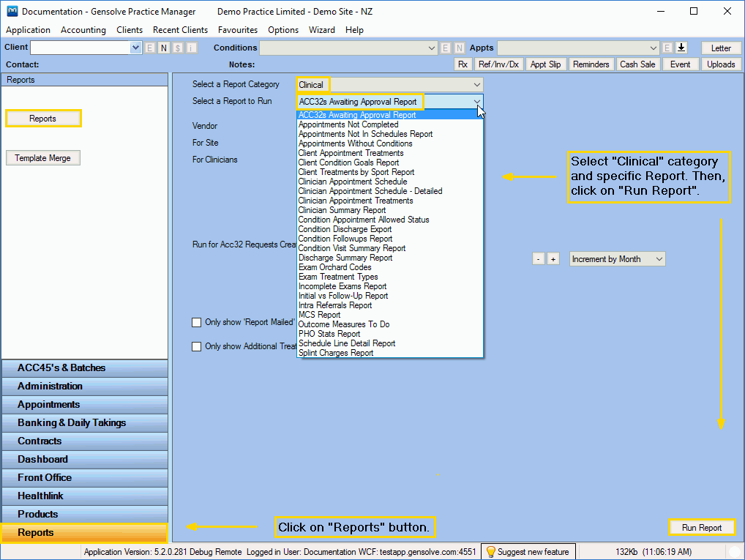
Task: Switch to the Front Office section
Action: click(x=85, y=478)
